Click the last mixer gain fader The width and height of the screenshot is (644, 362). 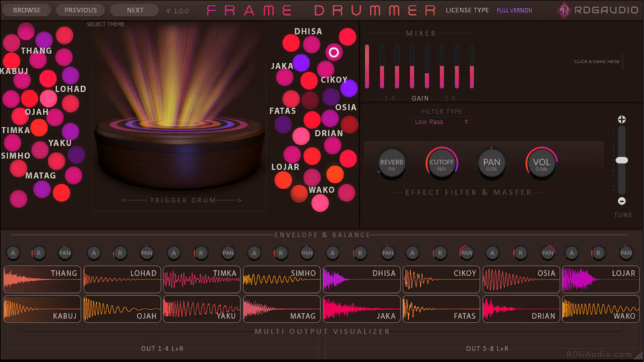[x=472, y=67]
